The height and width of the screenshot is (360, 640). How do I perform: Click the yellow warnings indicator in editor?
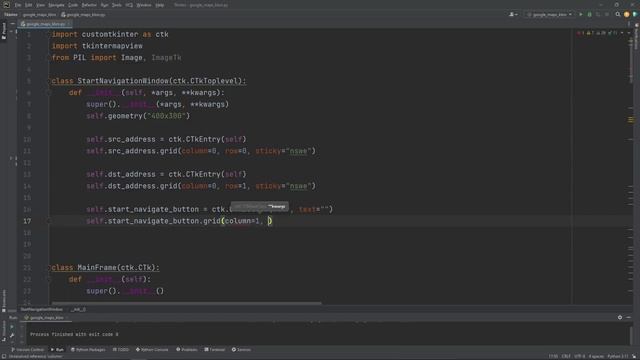click(590, 33)
